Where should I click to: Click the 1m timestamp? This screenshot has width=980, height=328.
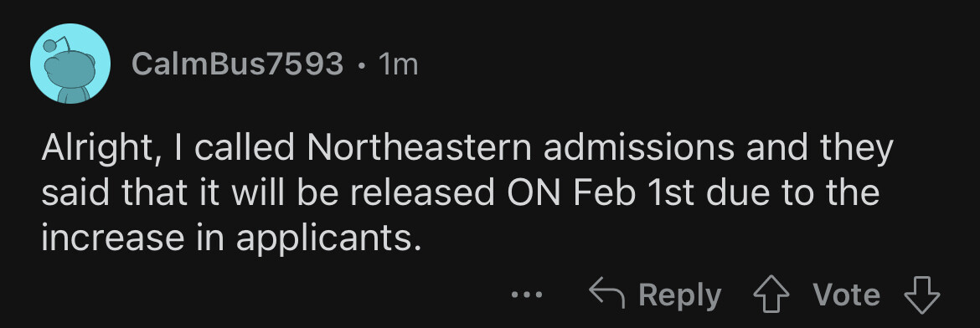pos(398,64)
